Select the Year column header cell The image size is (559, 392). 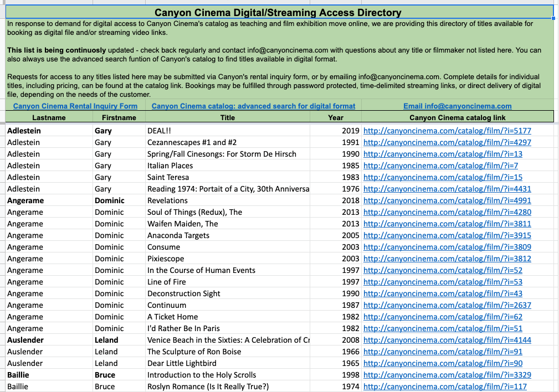tap(336, 117)
